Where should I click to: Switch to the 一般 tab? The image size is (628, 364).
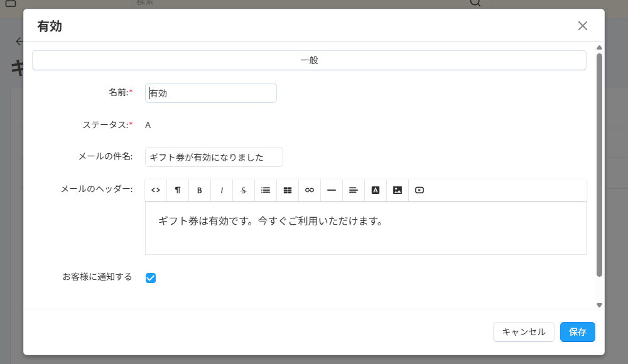click(310, 60)
